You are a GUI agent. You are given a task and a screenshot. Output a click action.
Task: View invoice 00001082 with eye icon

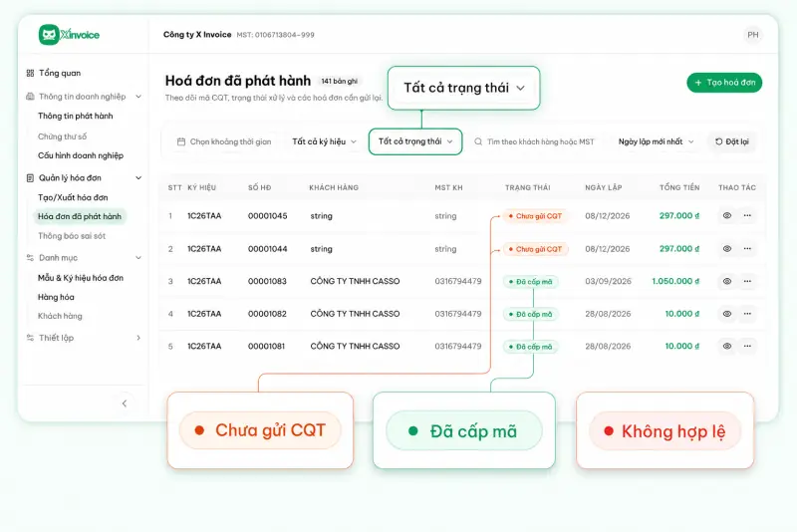click(x=727, y=314)
